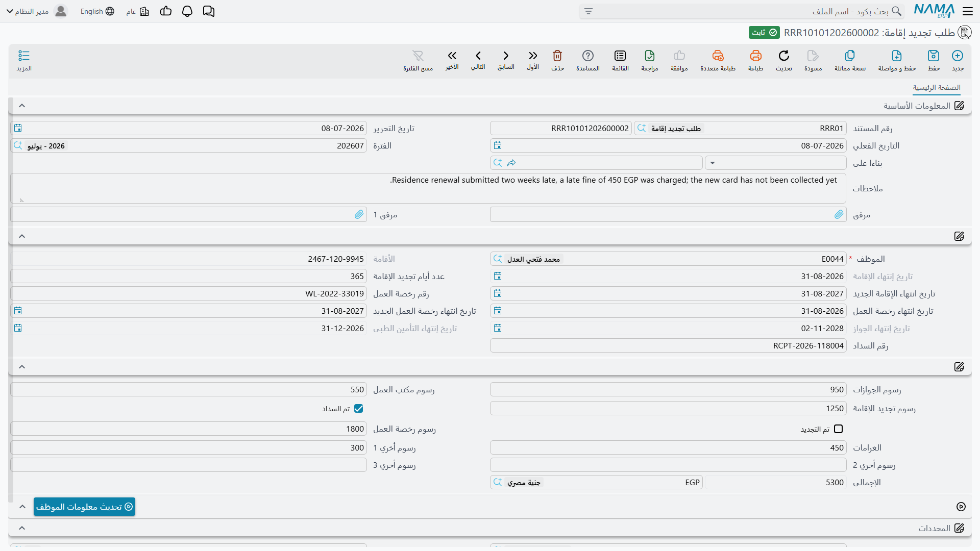Click the thumbs-up icon in header
This screenshot has height=551, width=980.
click(x=166, y=11)
